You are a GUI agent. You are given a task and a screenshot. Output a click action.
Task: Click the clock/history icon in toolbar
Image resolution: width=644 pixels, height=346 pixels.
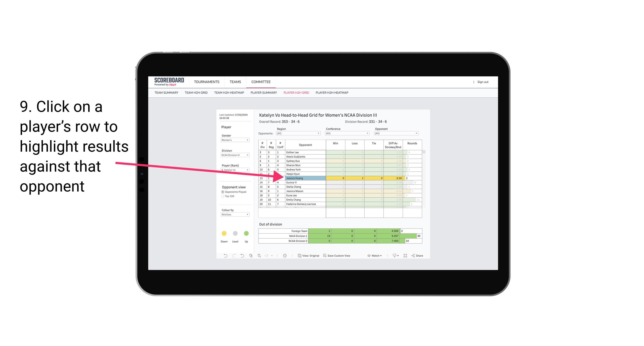(x=285, y=256)
